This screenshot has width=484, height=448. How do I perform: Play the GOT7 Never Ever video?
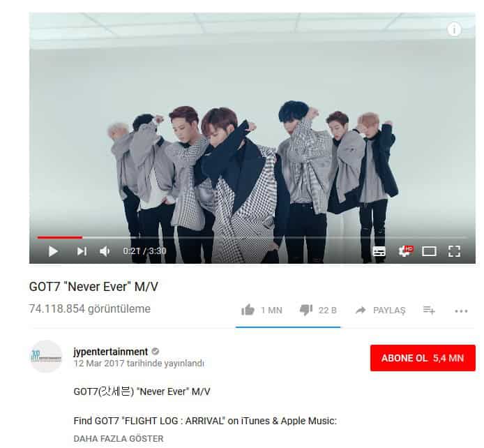[x=53, y=251]
